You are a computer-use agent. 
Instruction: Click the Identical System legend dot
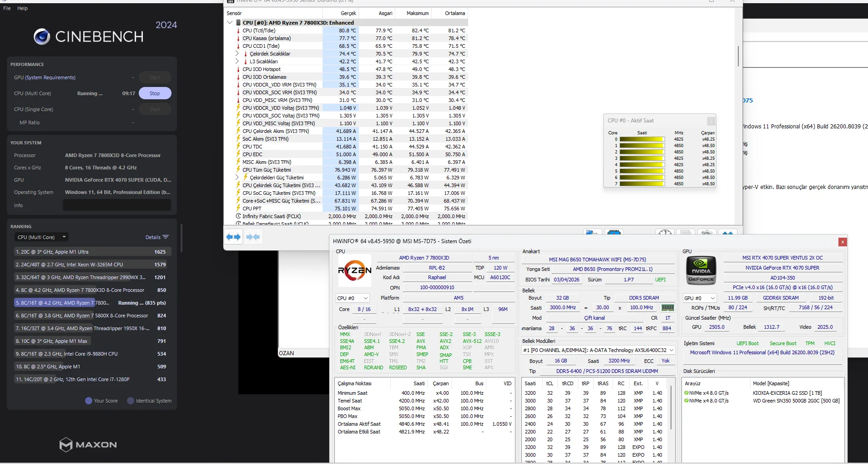(x=131, y=401)
